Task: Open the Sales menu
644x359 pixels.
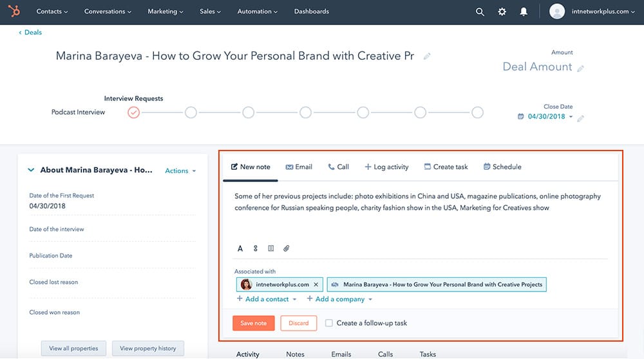Action: point(211,12)
